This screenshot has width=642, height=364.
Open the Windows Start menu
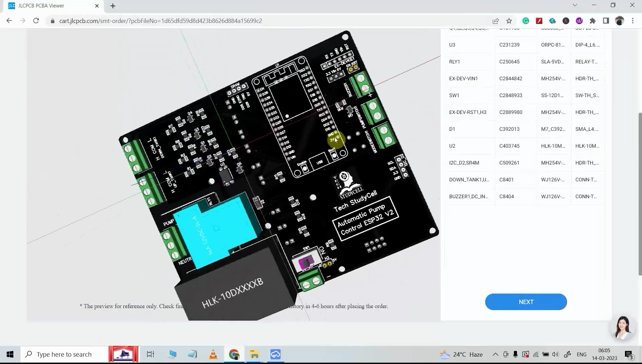(10, 354)
